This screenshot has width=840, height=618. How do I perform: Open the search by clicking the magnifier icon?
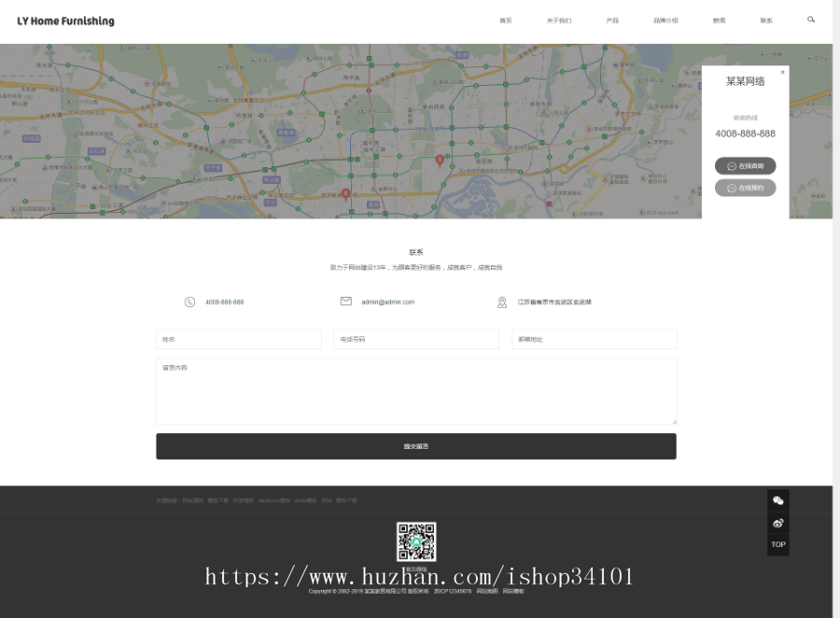click(808, 19)
